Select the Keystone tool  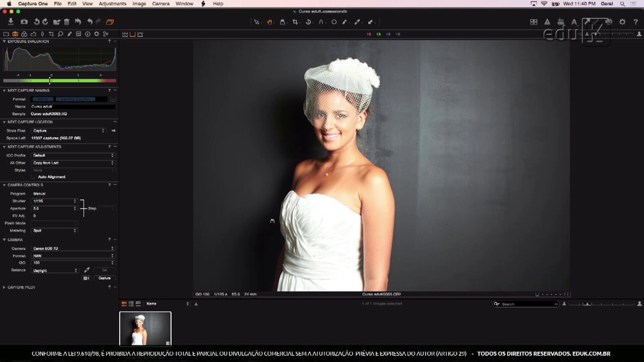coord(321,22)
